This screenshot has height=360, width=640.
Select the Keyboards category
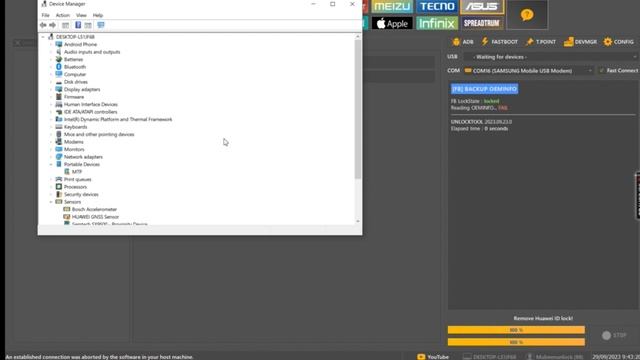point(75,127)
